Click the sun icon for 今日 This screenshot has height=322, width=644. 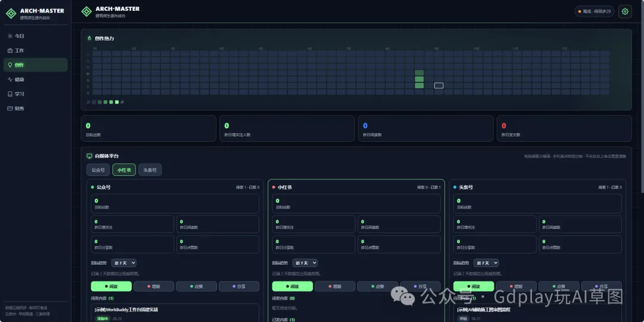pos(10,36)
